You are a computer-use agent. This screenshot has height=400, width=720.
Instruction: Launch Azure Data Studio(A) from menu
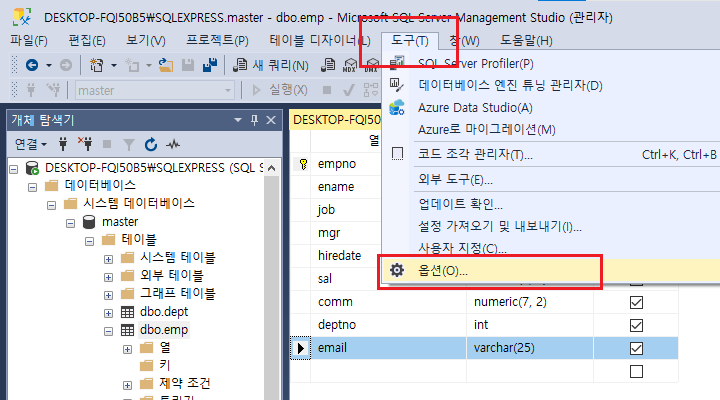coord(475,107)
